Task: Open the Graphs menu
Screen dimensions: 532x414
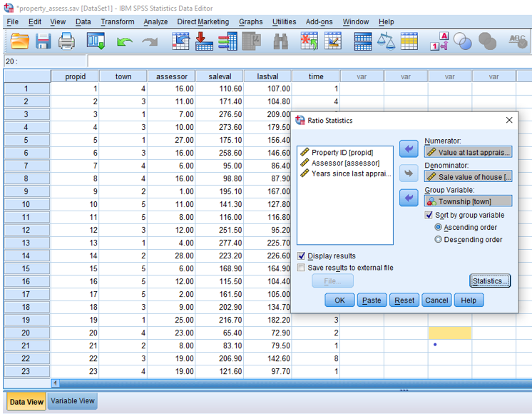Action: pos(250,22)
